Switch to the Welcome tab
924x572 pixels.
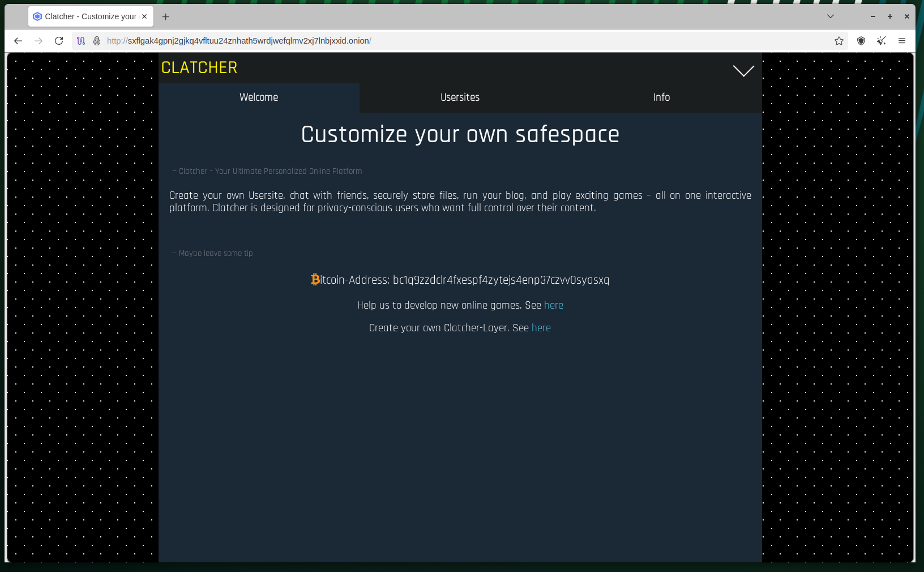tap(259, 97)
